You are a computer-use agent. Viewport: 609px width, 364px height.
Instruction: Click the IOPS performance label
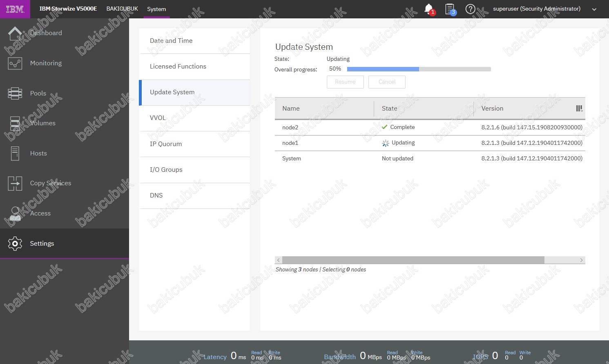coord(480,357)
